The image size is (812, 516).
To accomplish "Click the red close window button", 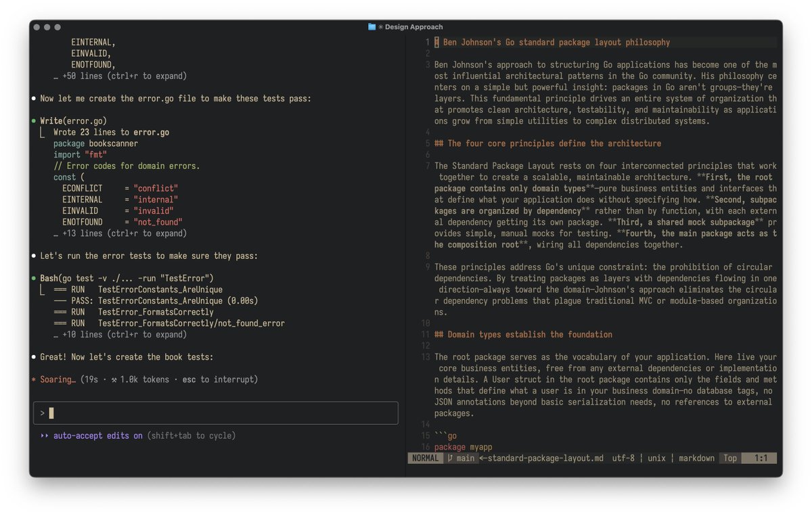I will [x=37, y=27].
